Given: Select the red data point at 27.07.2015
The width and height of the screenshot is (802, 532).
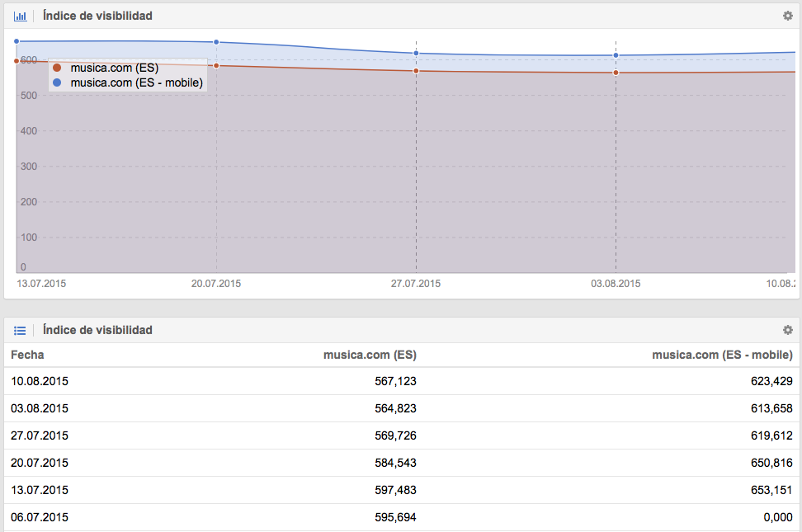Looking at the screenshot, I should pyautogui.click(x=416, y=71).
